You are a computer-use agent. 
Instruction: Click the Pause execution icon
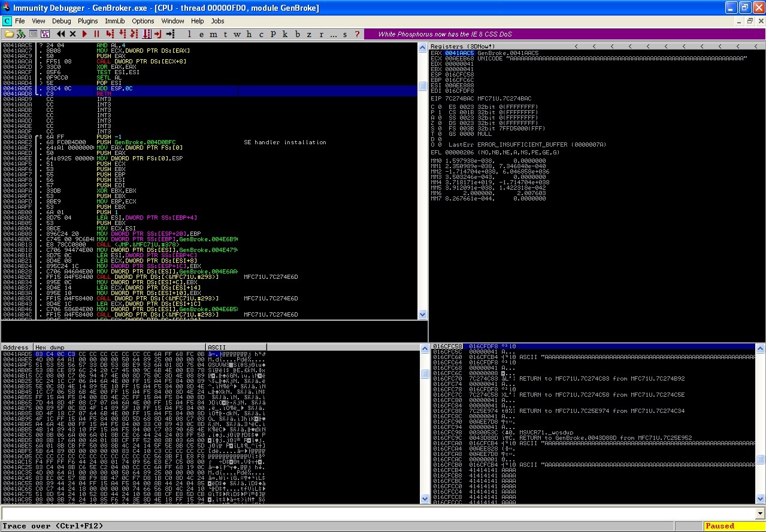point(96,34)
